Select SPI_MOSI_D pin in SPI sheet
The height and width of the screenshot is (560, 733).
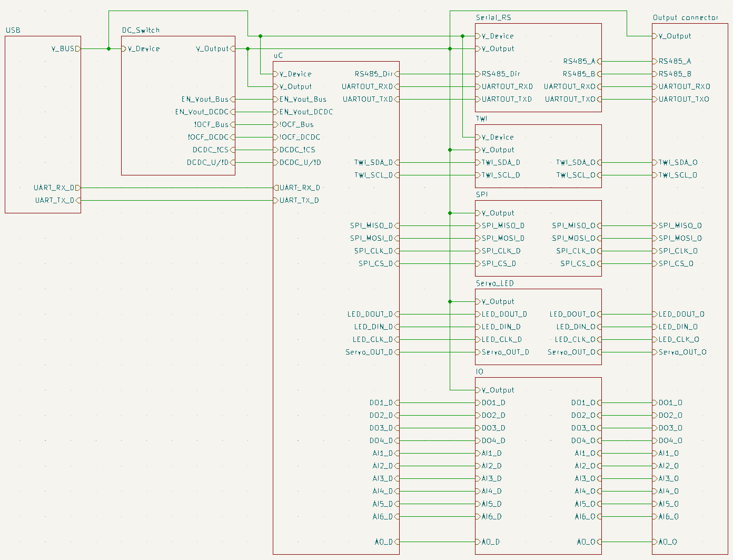click(500, 238)
